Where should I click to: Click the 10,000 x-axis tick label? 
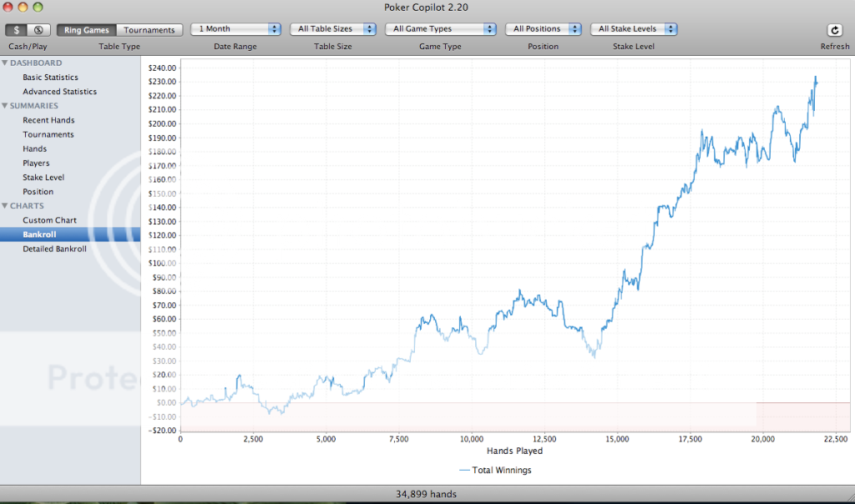(x=471, y=439)
